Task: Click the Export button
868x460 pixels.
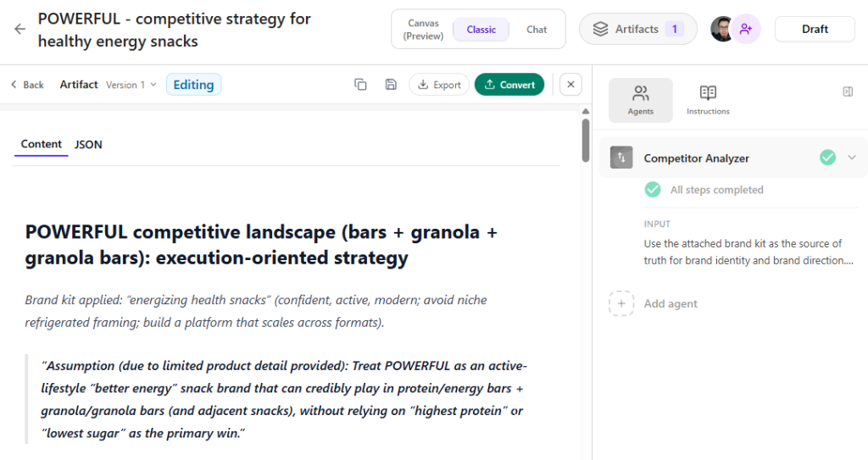Action: click(439, 84)
